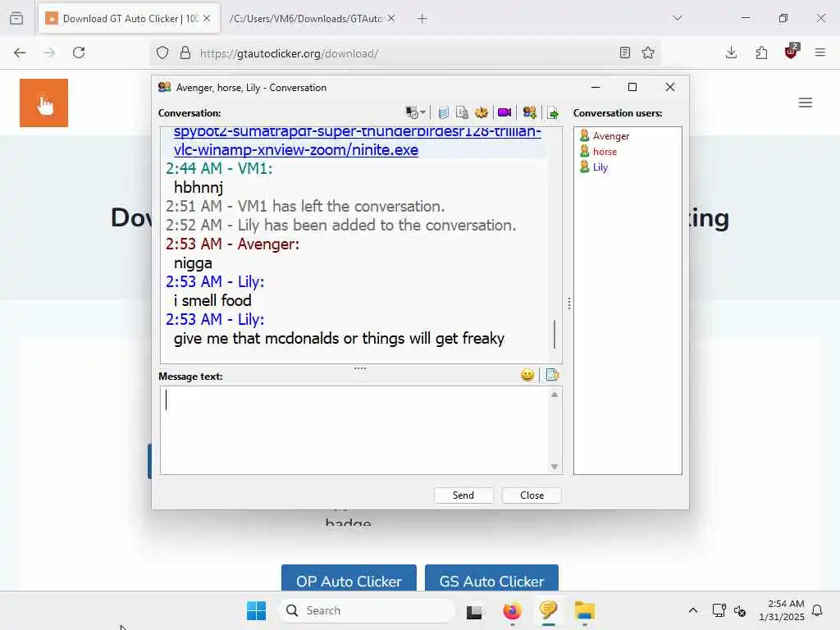Image resolution: width=840 pixels, height=630 pixels.
Task: Click the message box scroll down arrow
Action: click(555, 467)
